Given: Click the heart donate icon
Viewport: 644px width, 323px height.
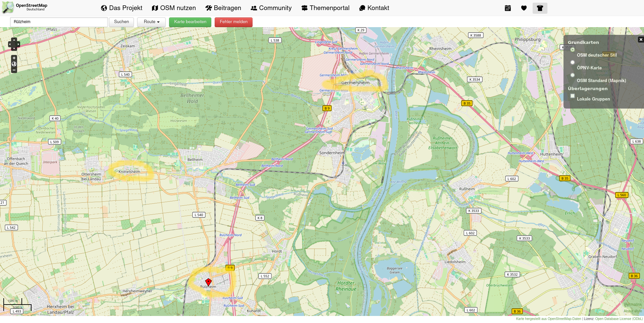Looking at the screenshot, I should 524,8.
